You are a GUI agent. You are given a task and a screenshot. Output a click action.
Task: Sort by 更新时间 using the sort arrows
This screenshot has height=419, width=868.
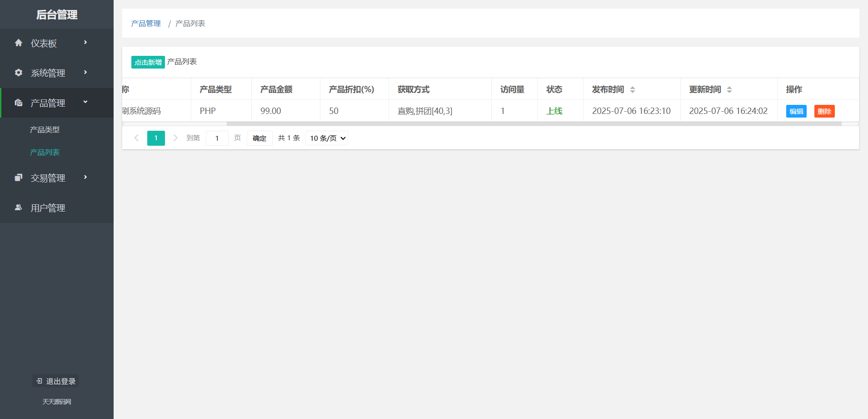[730, 89]
